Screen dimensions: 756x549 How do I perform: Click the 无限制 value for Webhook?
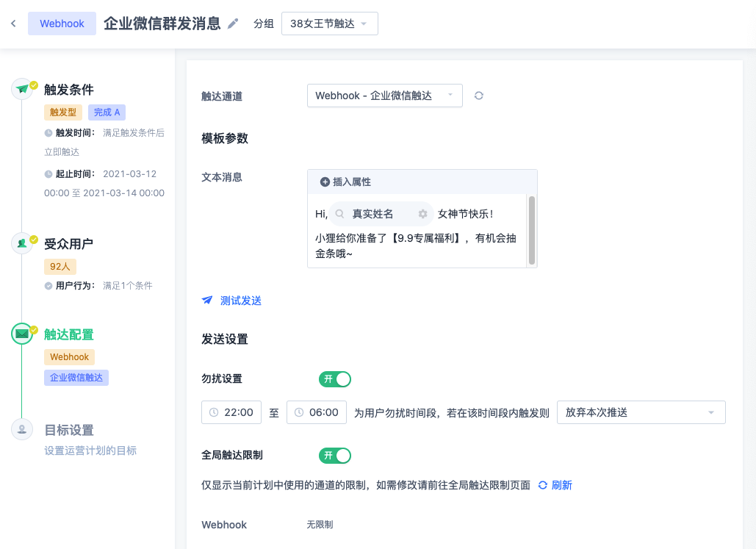(320, 525)
